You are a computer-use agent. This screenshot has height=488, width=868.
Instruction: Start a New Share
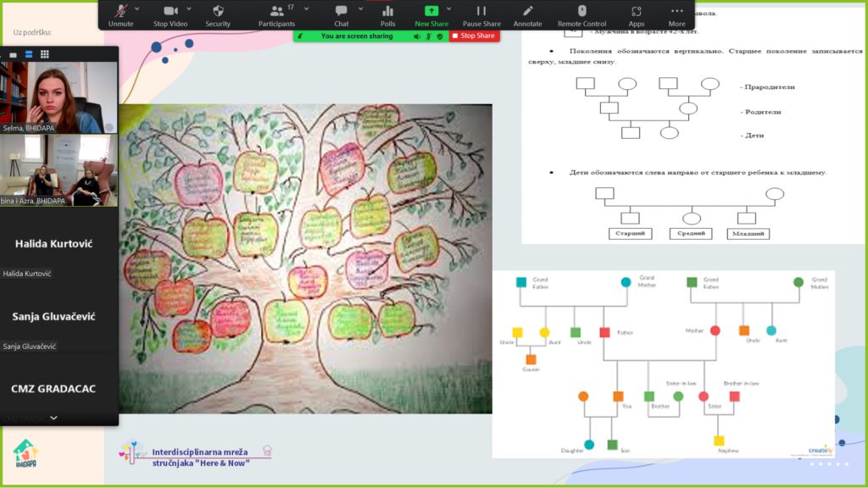click(x=431, y=14)
